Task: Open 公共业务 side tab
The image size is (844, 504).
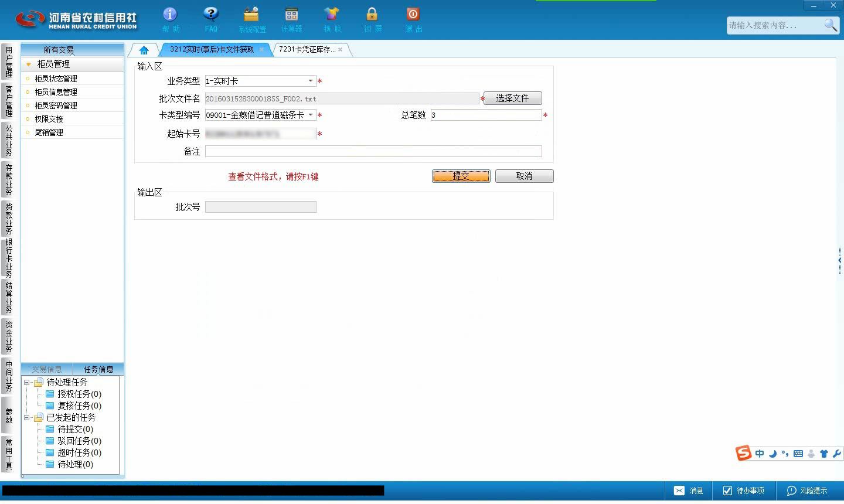Action: pyautogui.click(x=8, y=140)
